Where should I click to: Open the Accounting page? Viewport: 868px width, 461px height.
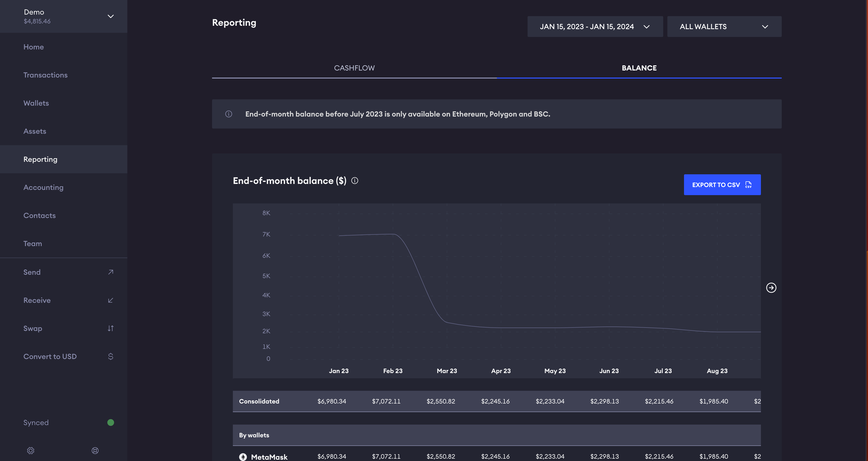pos(43,188)
